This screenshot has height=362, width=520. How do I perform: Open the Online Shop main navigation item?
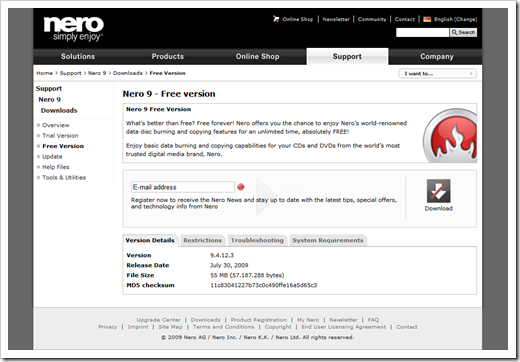point(257,56)
